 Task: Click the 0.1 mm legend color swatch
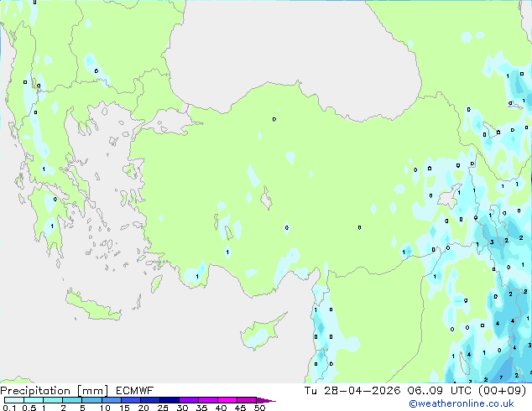(14, 400)
